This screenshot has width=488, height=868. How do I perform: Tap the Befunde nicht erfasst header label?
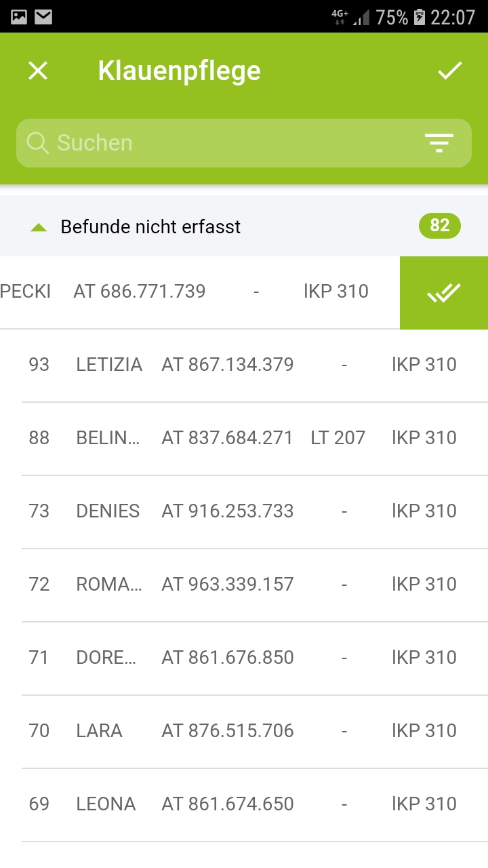coord(150,226)
